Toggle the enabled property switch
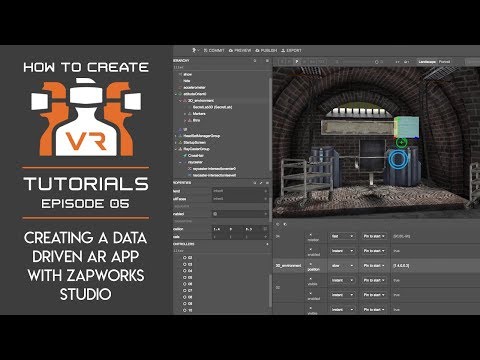 point(215,214)
